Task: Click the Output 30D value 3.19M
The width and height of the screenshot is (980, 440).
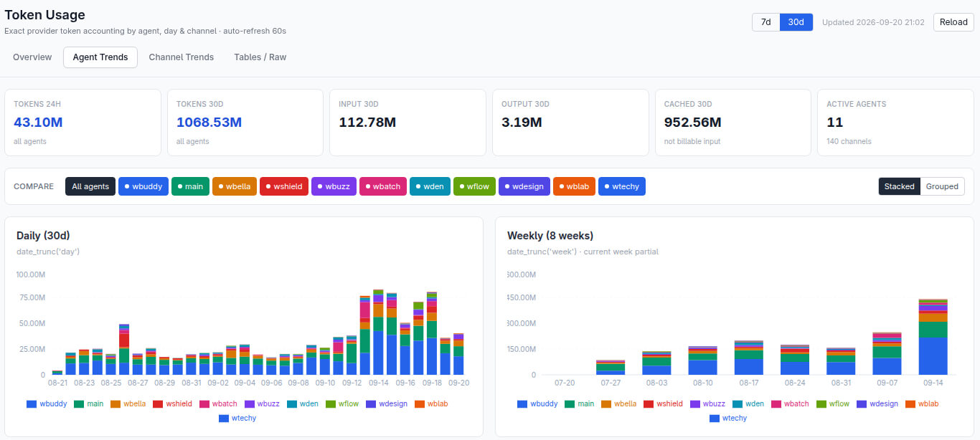Action: (x=522, y=123)
